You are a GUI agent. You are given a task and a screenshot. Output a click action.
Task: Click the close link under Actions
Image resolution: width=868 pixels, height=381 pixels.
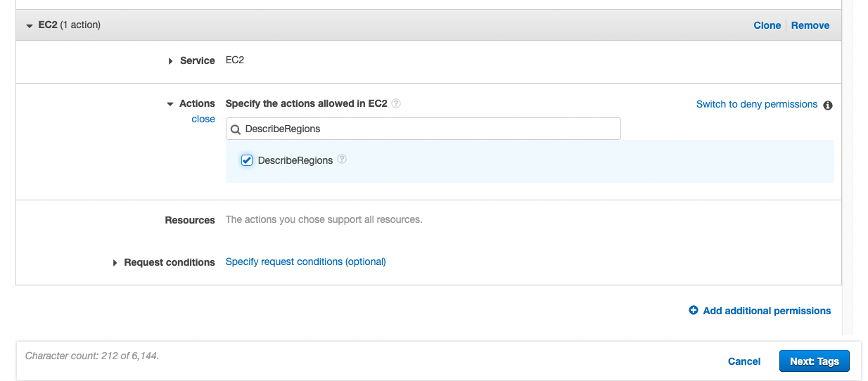pos(203,119)
